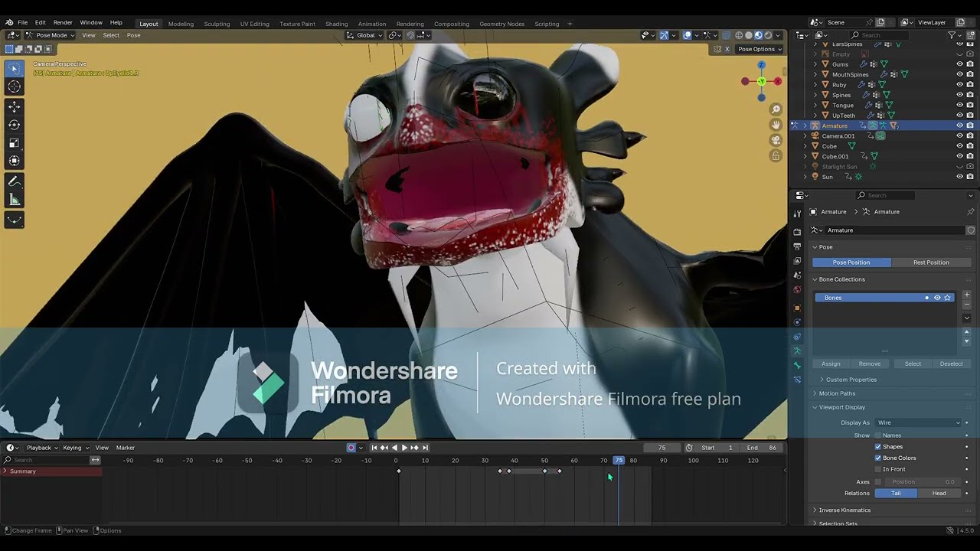This screenshot has width=980, height=551.
Task: Hide the Tongue object with eye icon
Action: tap(959, 105)
